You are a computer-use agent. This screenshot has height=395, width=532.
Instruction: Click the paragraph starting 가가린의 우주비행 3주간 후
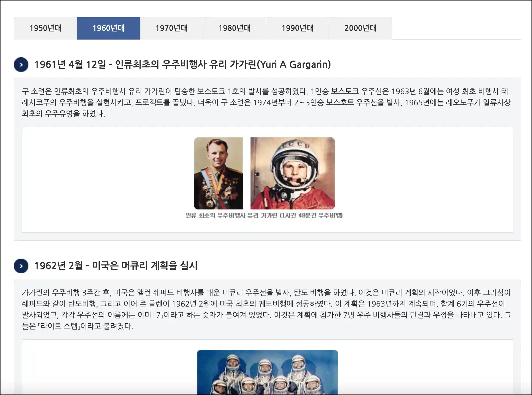point(267,309)
